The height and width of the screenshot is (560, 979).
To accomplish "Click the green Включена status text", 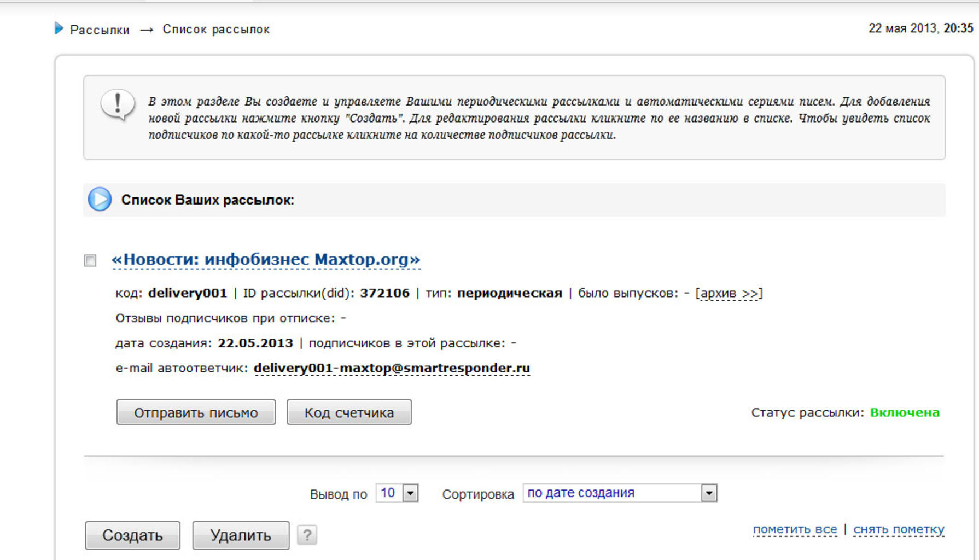I will 905,412.
